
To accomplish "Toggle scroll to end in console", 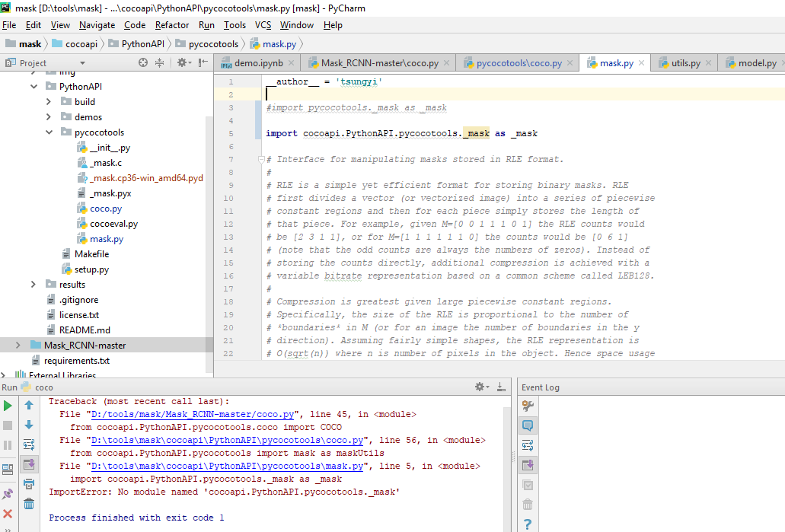I will point(28,465).
